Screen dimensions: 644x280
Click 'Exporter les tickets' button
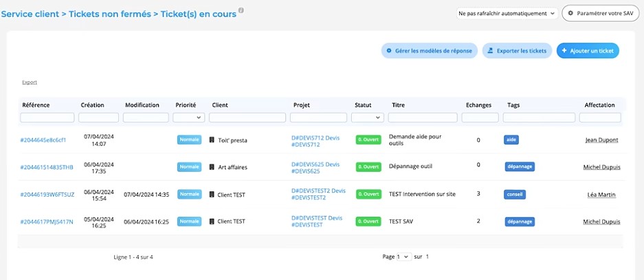(x=517, y=51)
